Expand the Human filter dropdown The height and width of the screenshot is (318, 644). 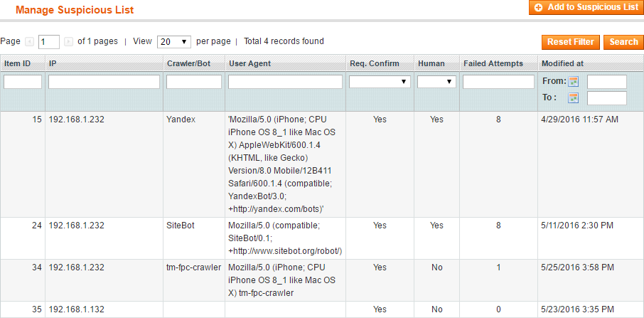pos(436,82)
